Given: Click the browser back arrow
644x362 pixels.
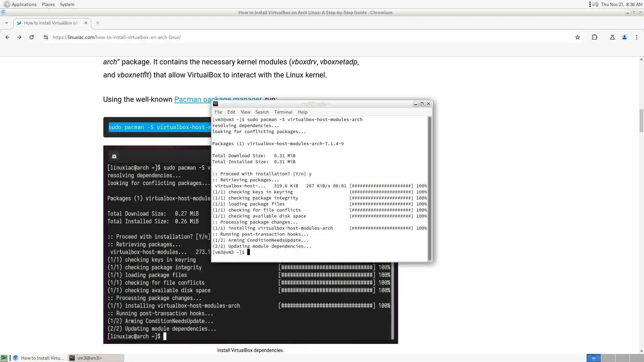Looking at the screenshot, I should (x=7, y=37).
